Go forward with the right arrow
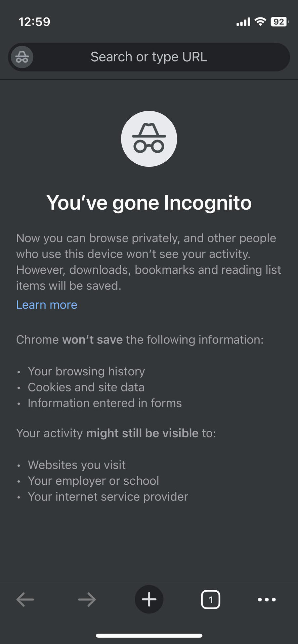Screen dimensions: 298x644 (87, 599)
